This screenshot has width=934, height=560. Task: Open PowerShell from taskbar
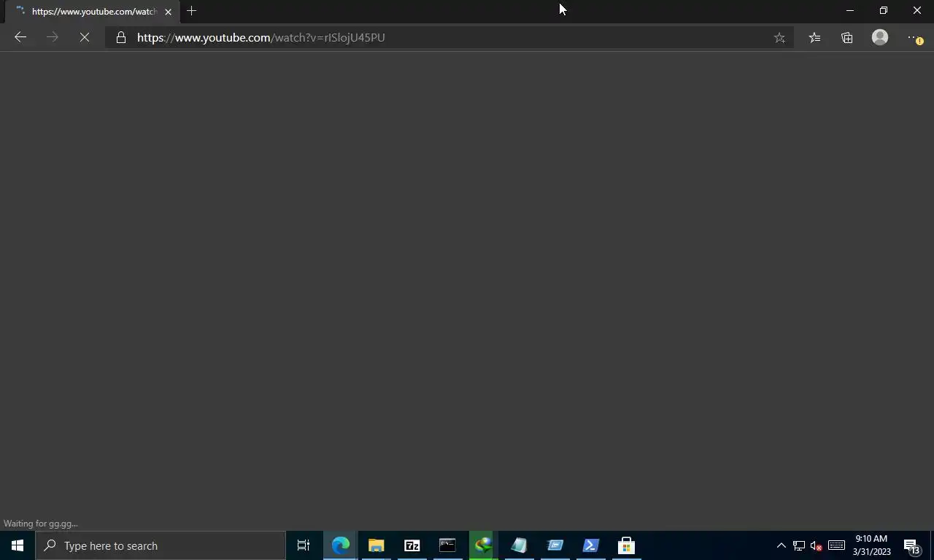[591, 545]
